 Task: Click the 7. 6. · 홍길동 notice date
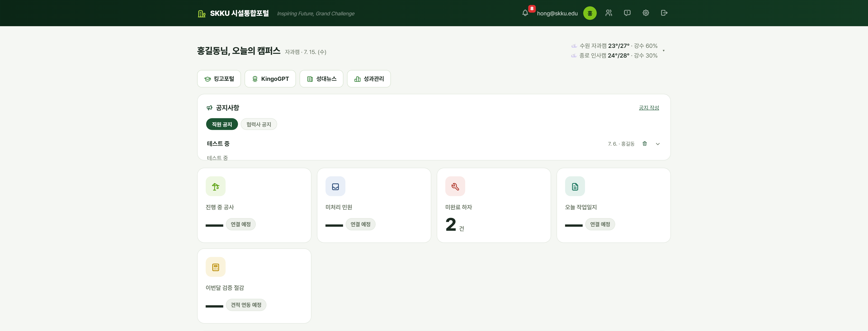(x=621, y=144)
